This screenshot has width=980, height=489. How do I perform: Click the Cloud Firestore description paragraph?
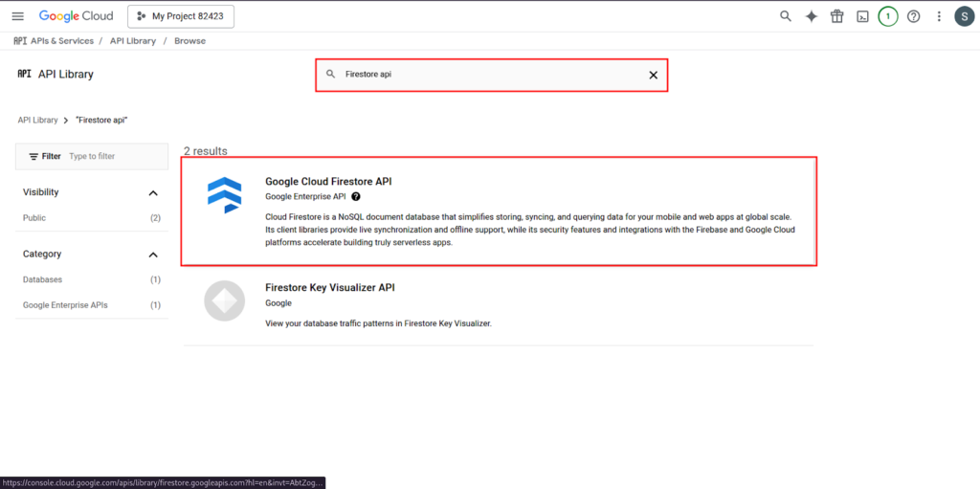coord(530,230)
